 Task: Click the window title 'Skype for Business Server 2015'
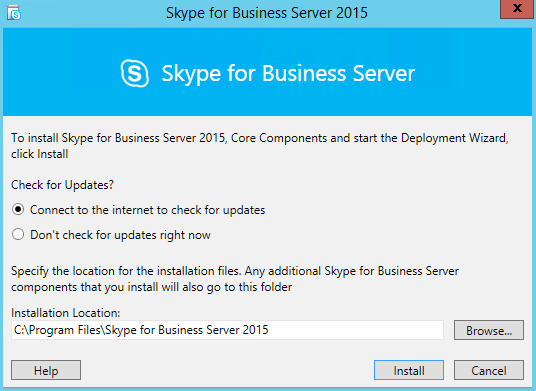point(267,13)
